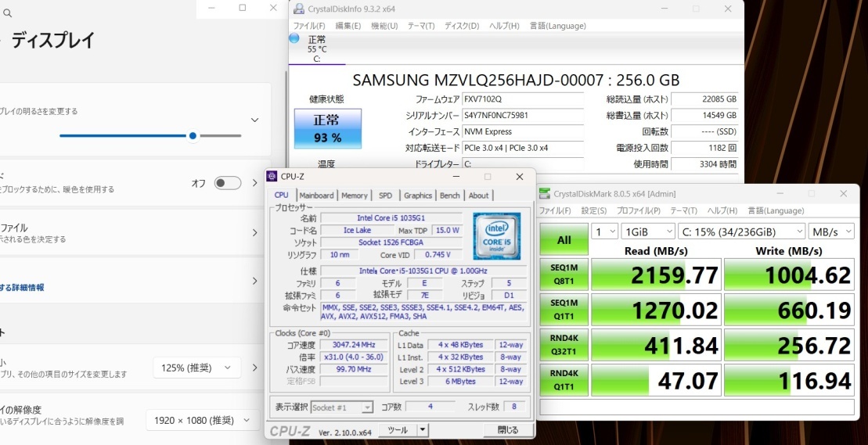Click the Intel Core i5 logo badge
868x445 pixels.
pyautogui.click(x=495, y=235)
